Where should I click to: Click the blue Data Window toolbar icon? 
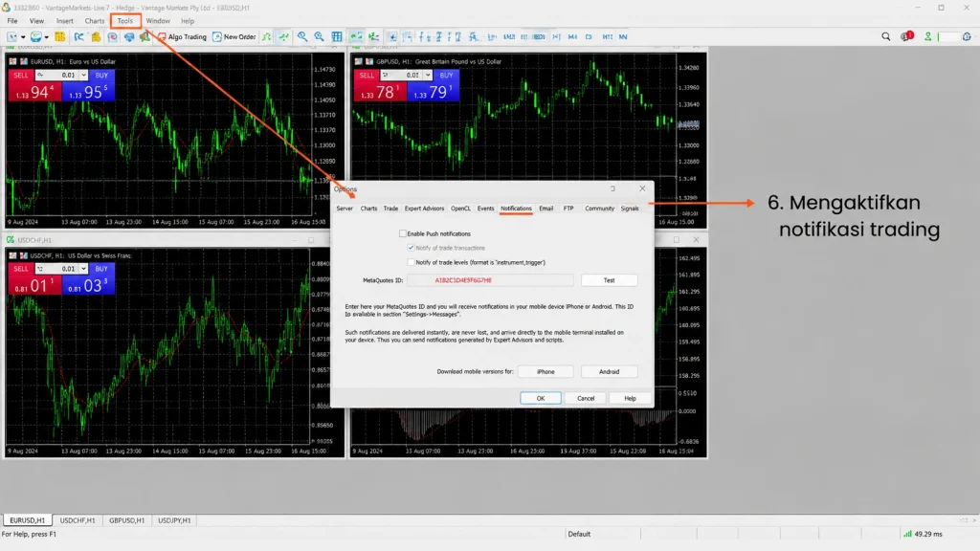pos(78,37)
